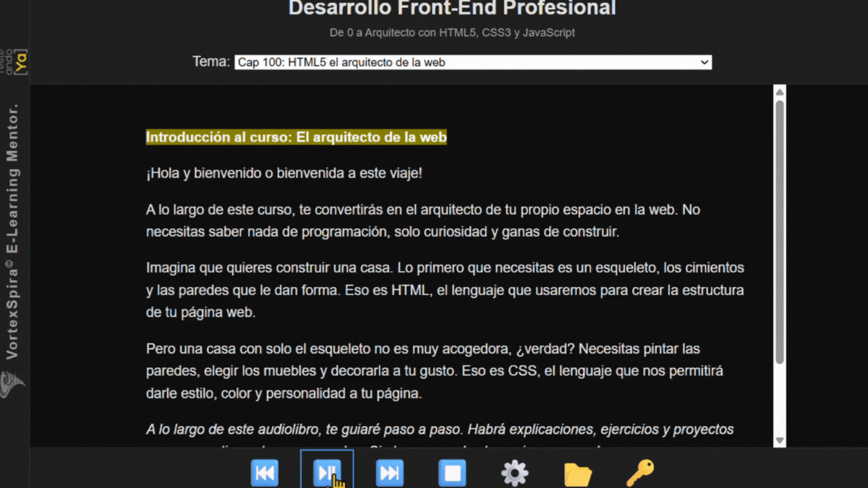Screen dimensions: 868x488
Task: Stop playback with the square stop button
Action: pyautogui.click(x=452, y=474)
